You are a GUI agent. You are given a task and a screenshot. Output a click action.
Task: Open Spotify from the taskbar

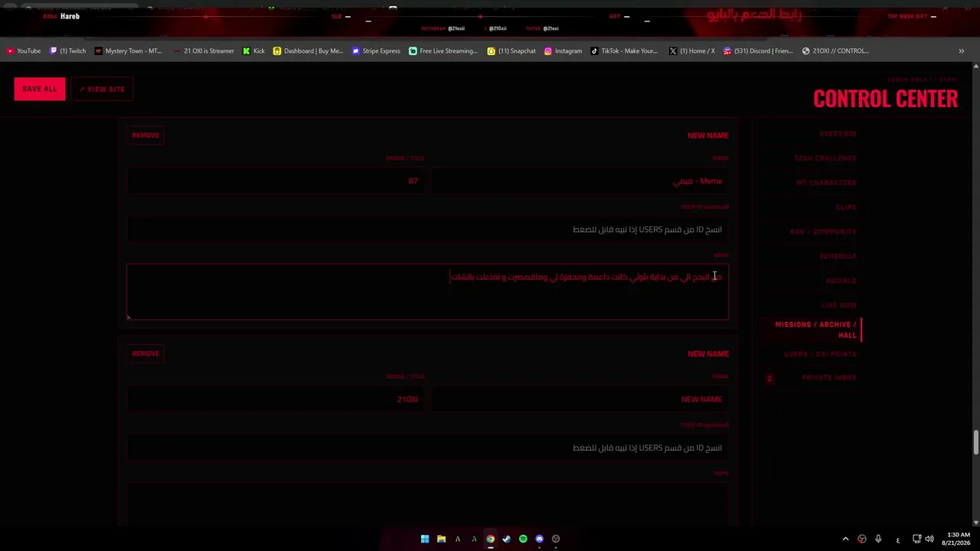point(523,539)
